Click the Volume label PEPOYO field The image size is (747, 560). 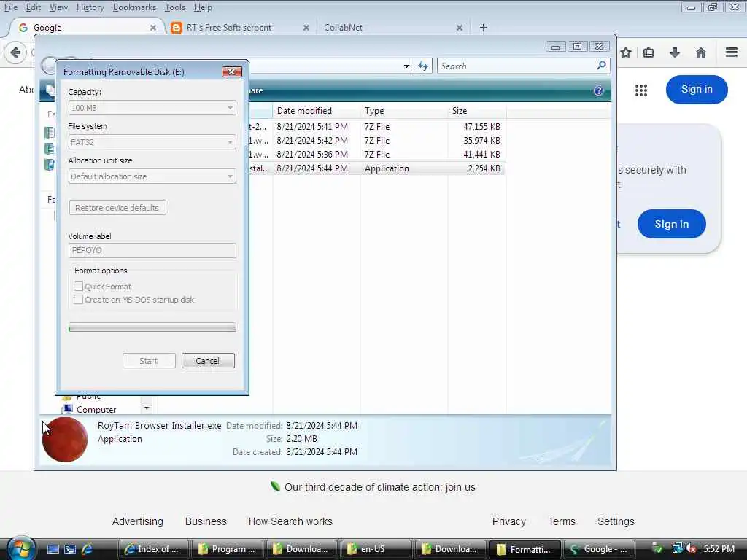point(152,251)
